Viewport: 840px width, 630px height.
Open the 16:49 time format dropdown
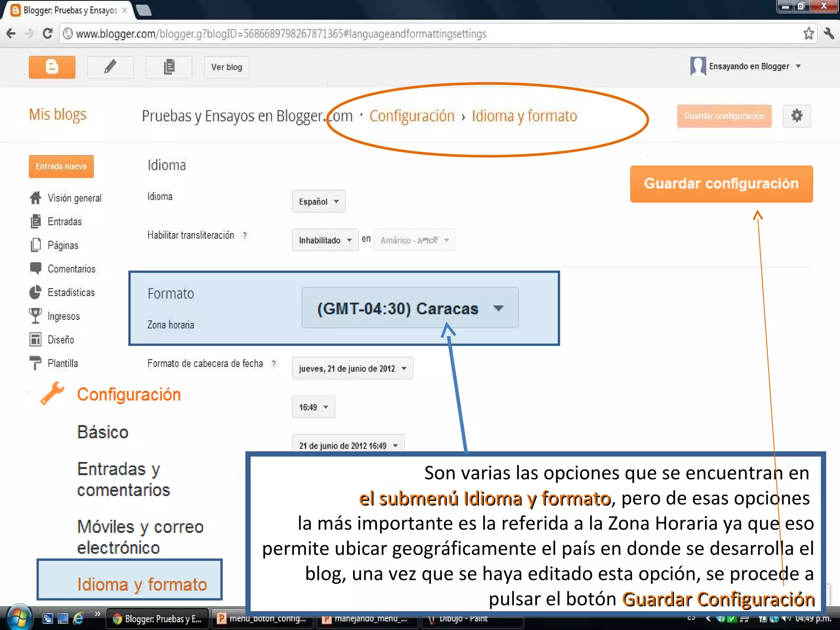click(313, 407)
